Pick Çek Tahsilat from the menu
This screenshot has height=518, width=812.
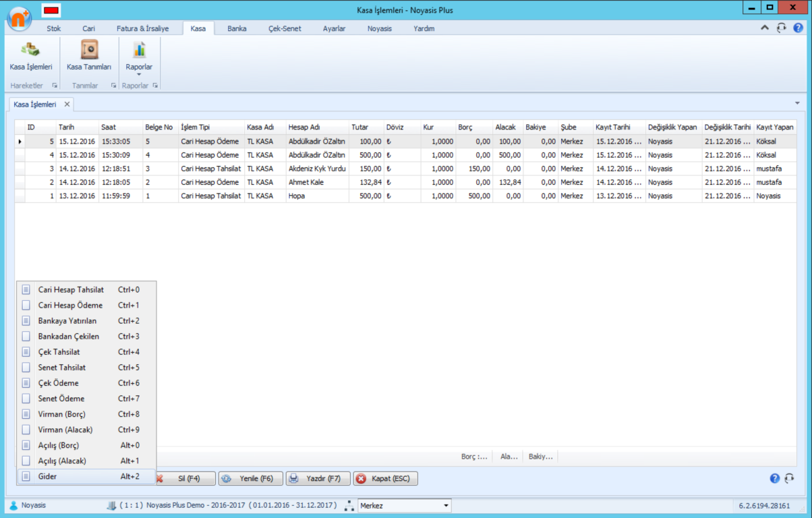86,352
